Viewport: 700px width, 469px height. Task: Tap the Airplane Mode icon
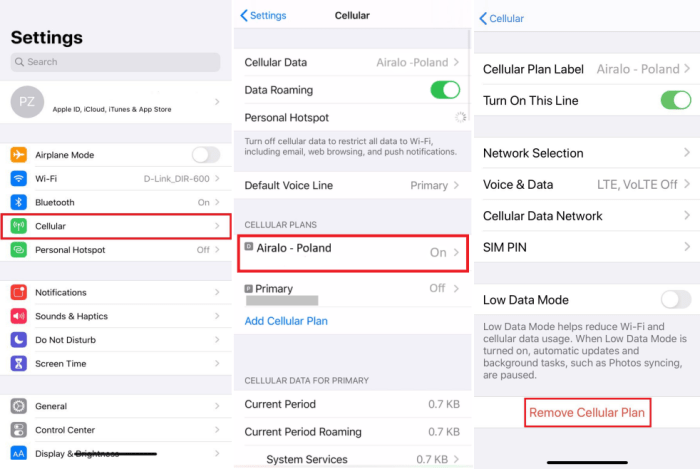19,155
